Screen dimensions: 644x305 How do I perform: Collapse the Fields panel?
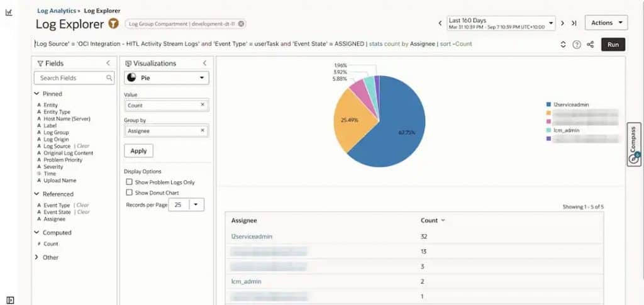tap(108, 64)
